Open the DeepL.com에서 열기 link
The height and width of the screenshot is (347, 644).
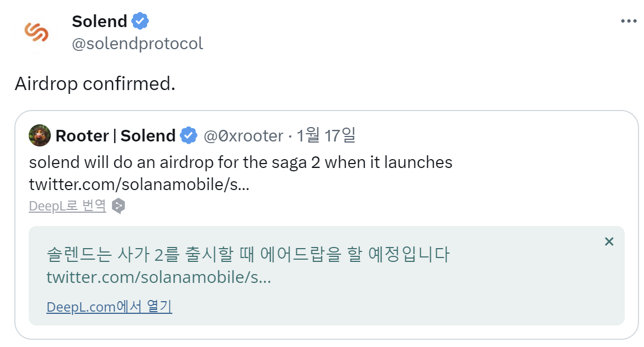tap(109, 306)
